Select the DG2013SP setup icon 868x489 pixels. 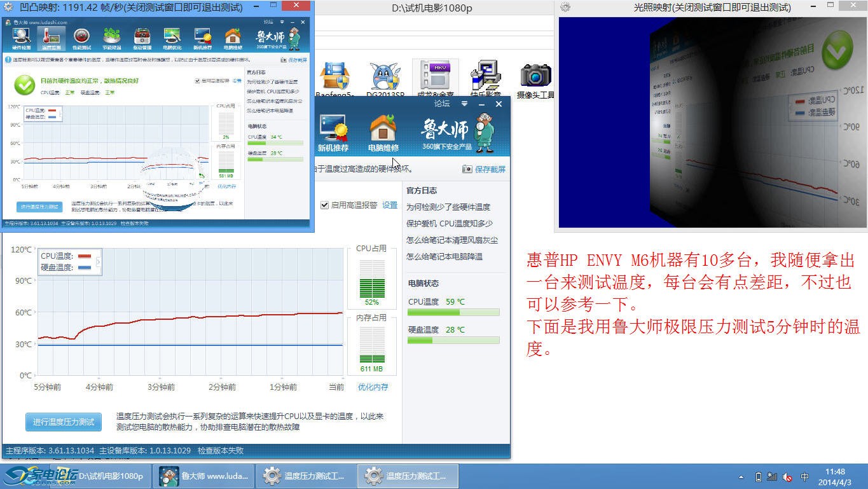pyautogui.click(x=385, y=77)
